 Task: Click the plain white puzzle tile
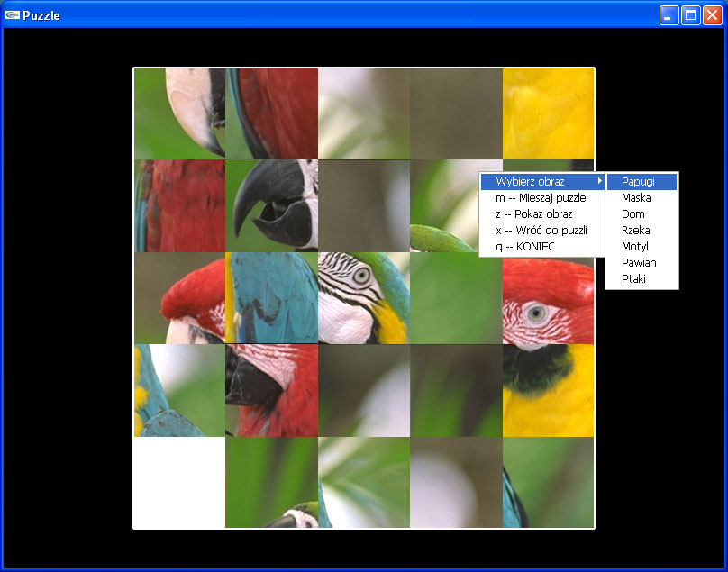[x=179, y=483]
